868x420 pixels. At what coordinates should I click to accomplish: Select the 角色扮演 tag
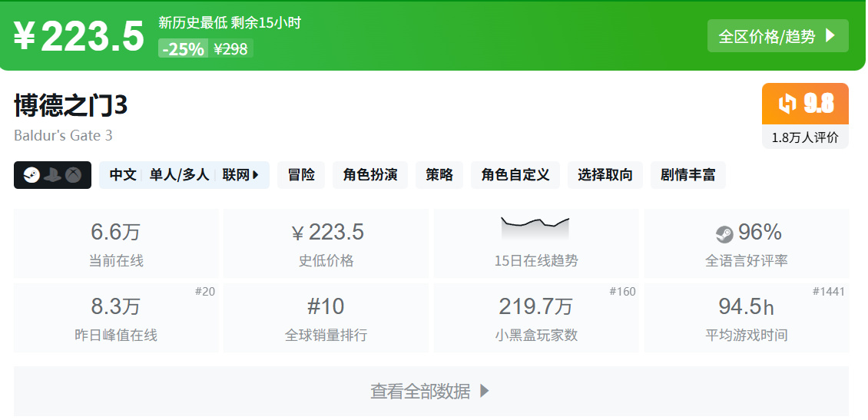point(370,175)
